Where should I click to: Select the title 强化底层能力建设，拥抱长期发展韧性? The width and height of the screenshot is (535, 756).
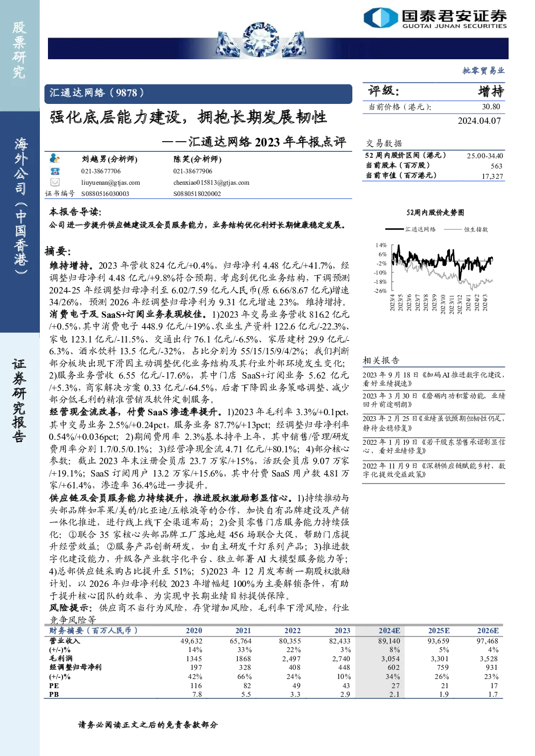tap(188, 117)
